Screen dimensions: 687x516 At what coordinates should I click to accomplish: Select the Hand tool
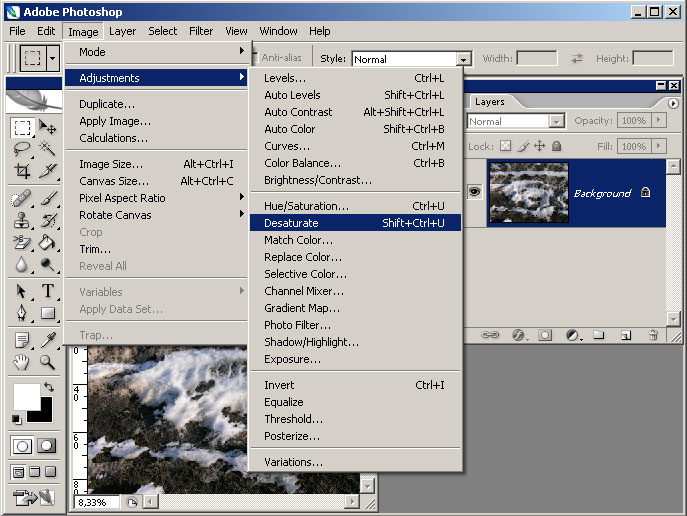(x=21, y=362)
